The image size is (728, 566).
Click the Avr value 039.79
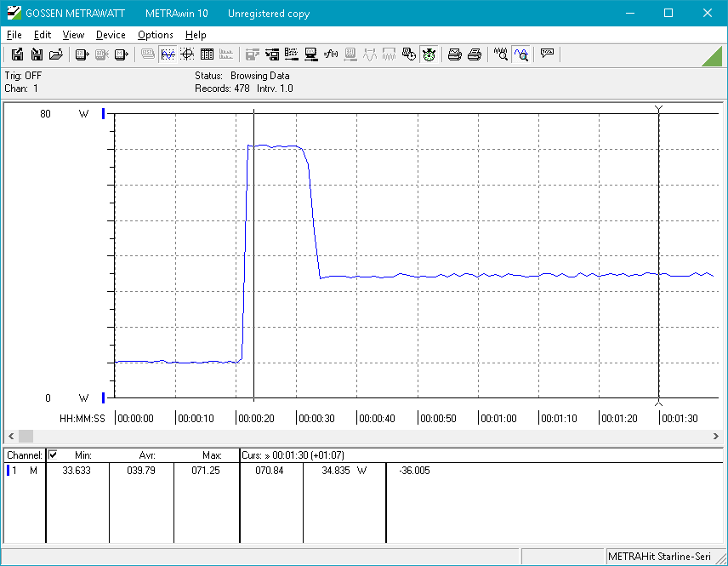pos(141,471)
